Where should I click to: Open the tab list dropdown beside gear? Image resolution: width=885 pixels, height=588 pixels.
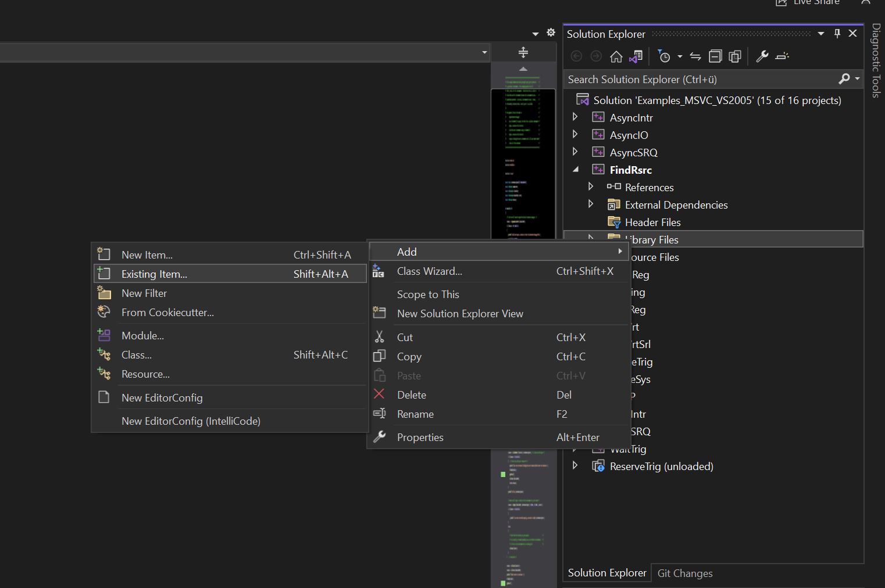click(536, 34)
